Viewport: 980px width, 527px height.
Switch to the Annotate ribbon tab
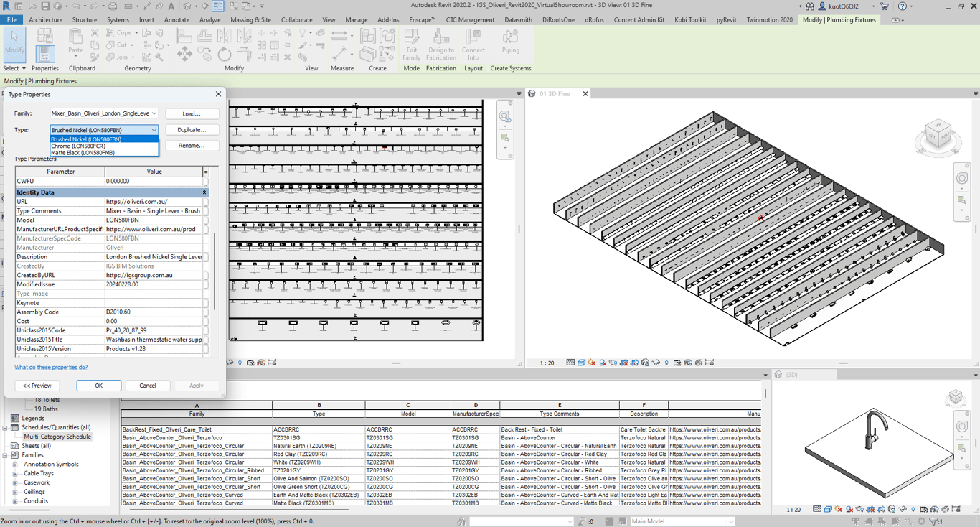[x=176, y=20]
